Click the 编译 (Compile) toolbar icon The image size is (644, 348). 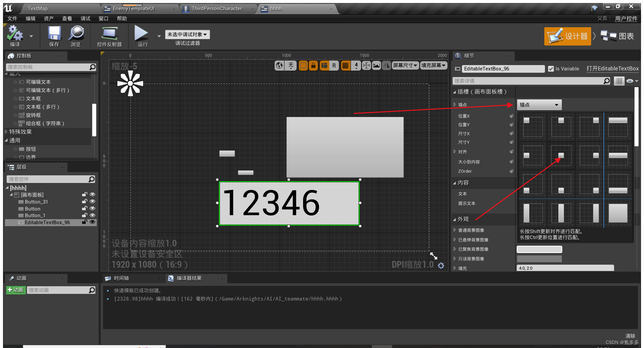[x=15, y=33]
